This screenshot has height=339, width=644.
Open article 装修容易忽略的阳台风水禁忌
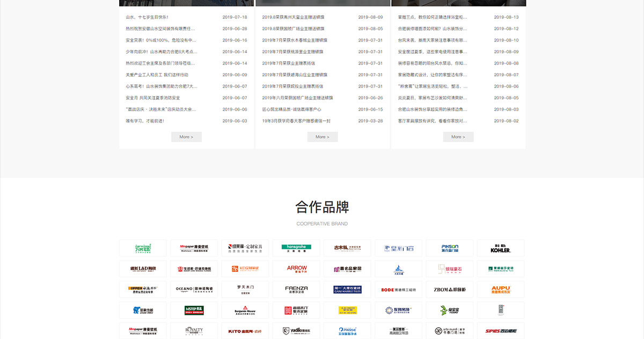click(433, 63)
